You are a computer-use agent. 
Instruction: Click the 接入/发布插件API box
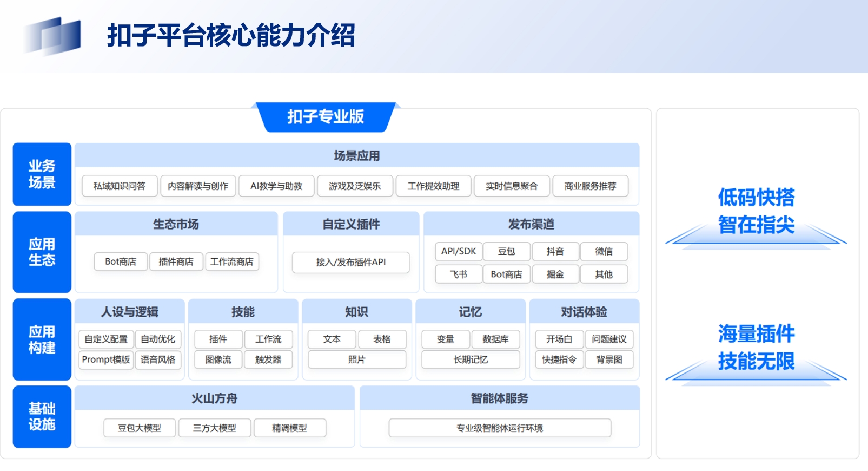(x=351, y=262)
